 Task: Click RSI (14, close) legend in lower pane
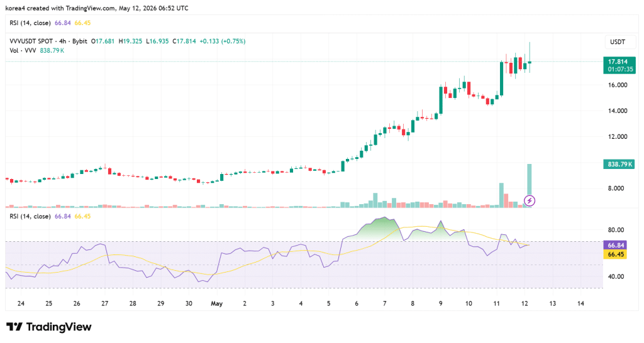tap(30, 216)
